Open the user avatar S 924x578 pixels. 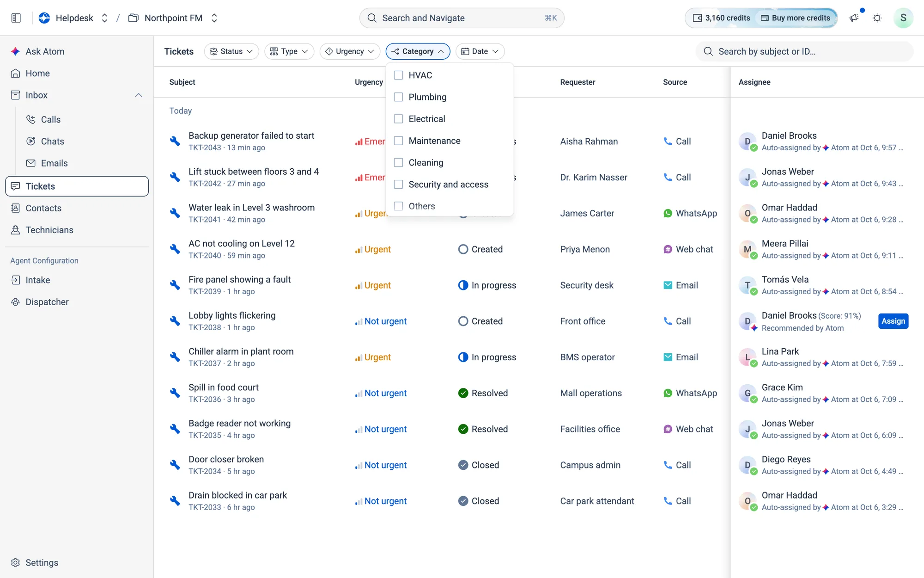tap(903, 18)
